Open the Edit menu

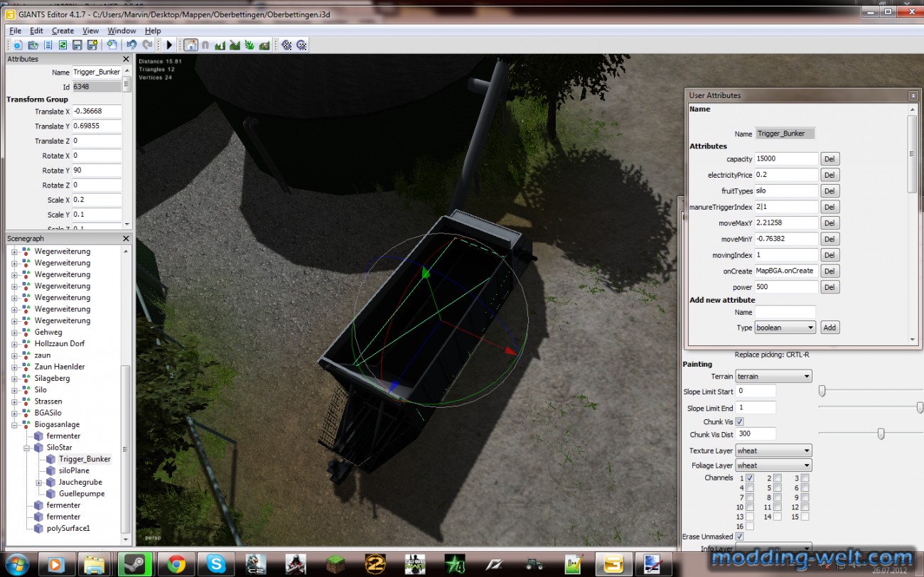(x=36, y=31)
